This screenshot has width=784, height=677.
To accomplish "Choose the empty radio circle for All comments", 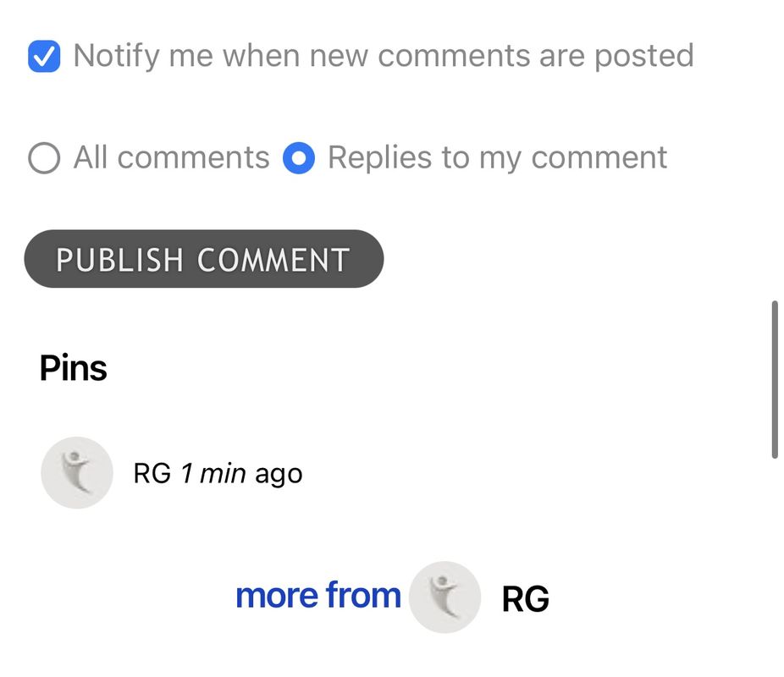I will [44, 158].
